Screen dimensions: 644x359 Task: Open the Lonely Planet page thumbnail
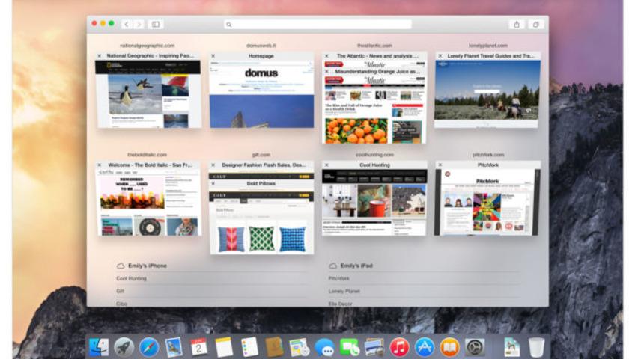[487, 94]
